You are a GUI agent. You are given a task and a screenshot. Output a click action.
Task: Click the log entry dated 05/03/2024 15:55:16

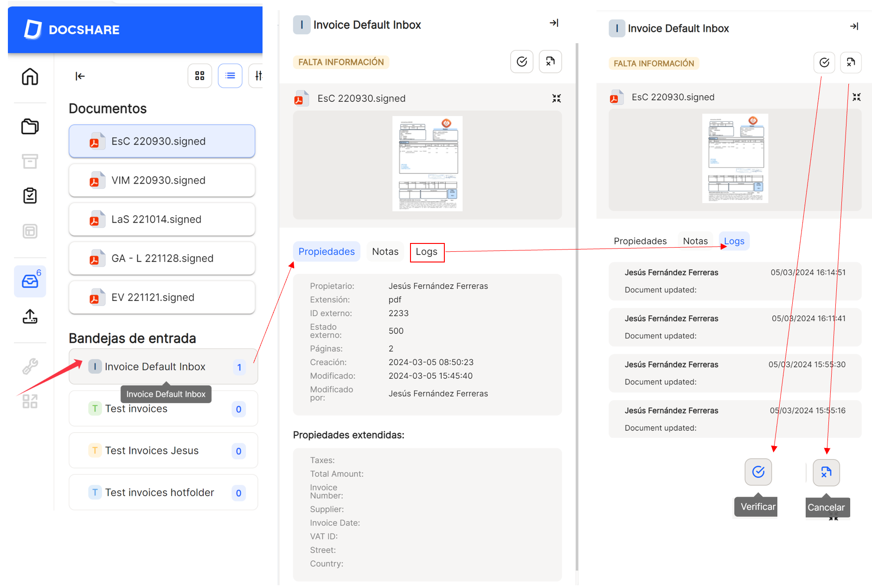pyautogui.click(x=735, y=419)
